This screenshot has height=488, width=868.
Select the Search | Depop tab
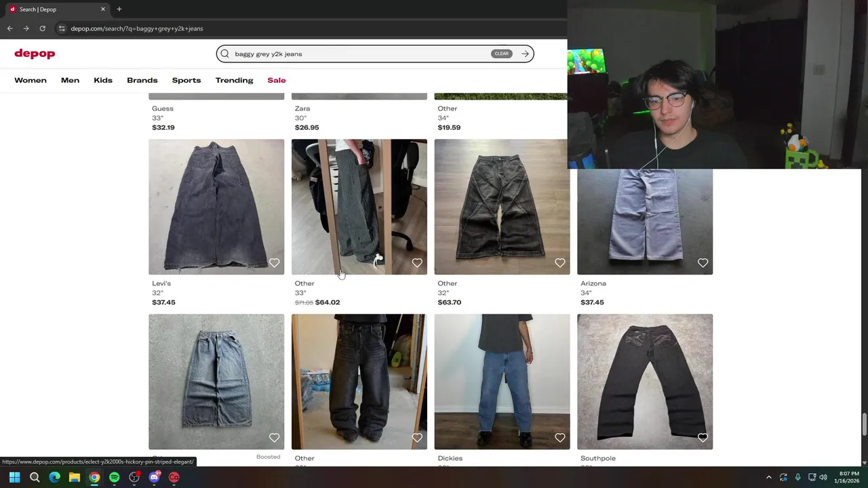click(x=58, y=9)
